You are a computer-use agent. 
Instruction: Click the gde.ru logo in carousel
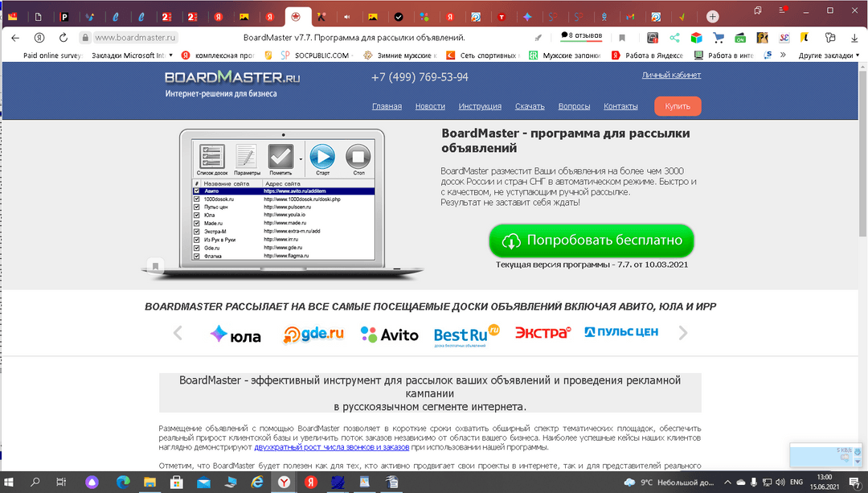coord(313,335)
